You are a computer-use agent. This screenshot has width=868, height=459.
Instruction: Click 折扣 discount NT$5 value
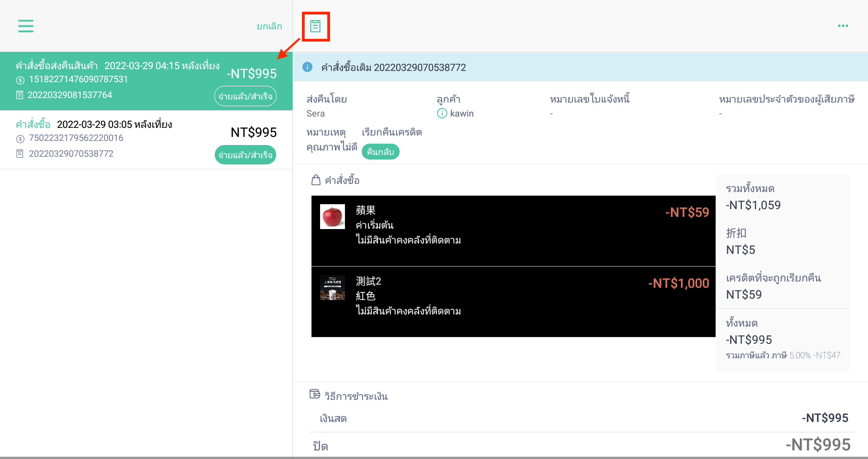741,250
